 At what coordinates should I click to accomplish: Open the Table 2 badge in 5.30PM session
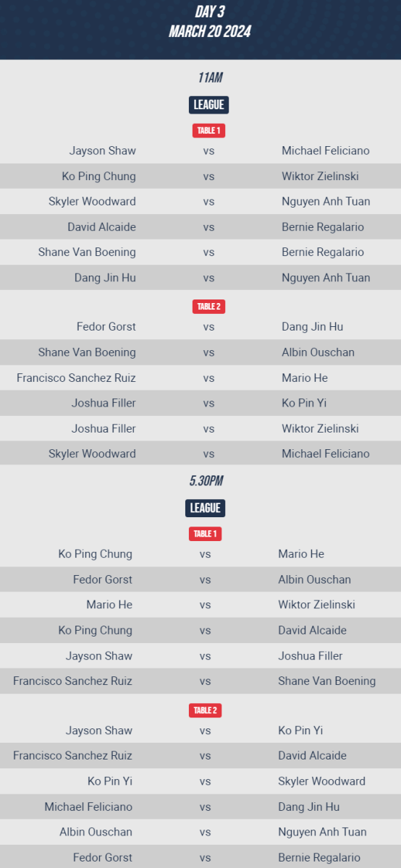(205, 710)
